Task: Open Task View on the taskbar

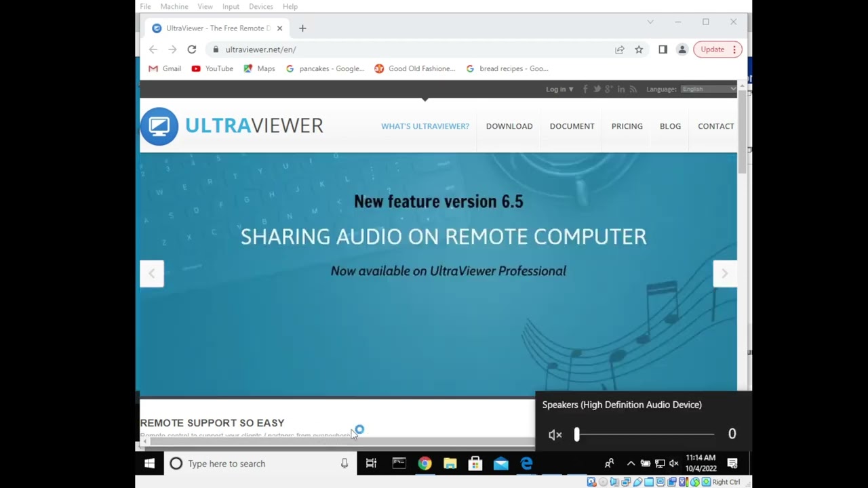Action: tap(371, 464)
